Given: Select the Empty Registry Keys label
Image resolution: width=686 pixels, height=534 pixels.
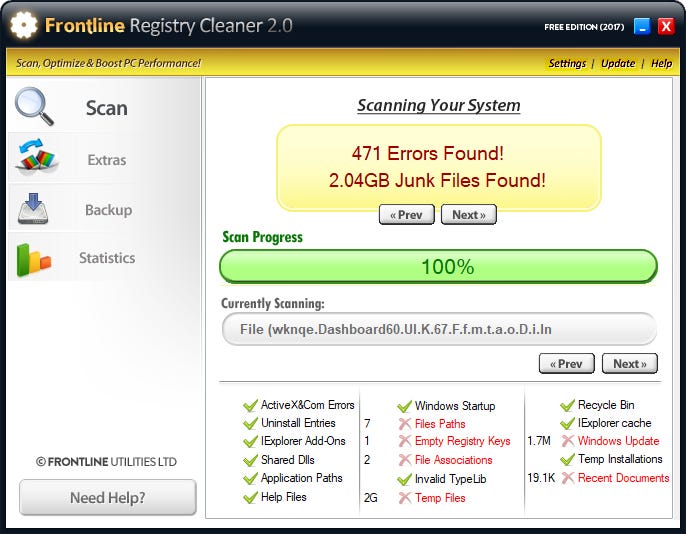Looking at the screenshot, I should coord(462,441).
